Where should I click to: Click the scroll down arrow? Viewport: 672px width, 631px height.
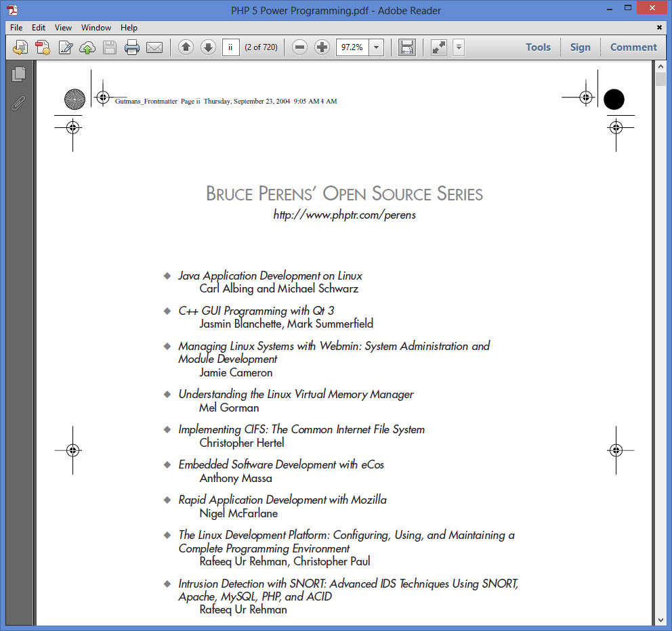pyautogui.click(x=660, y=620)
